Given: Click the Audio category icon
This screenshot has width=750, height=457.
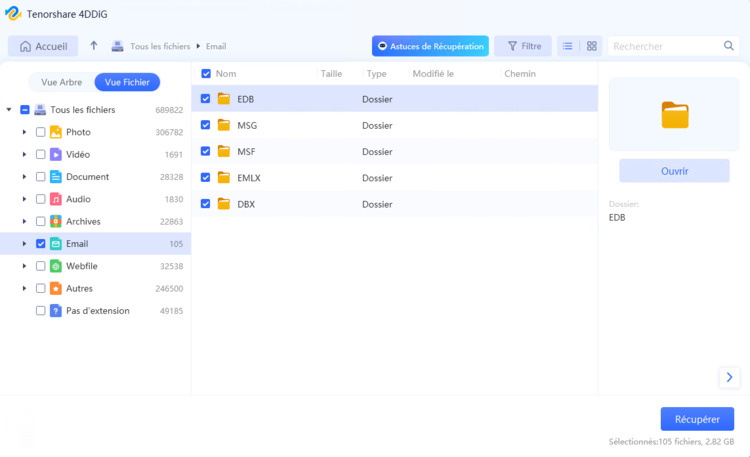Looking at the screenshot, I should pos(56,199).
